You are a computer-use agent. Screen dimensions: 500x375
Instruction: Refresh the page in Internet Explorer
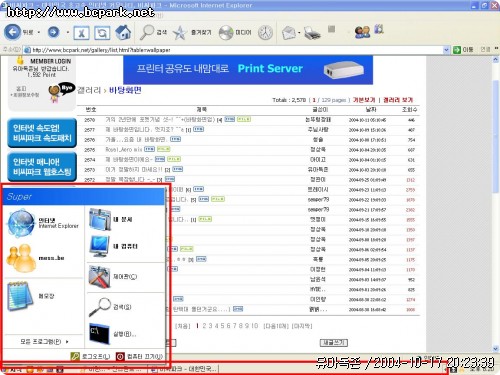102,33
